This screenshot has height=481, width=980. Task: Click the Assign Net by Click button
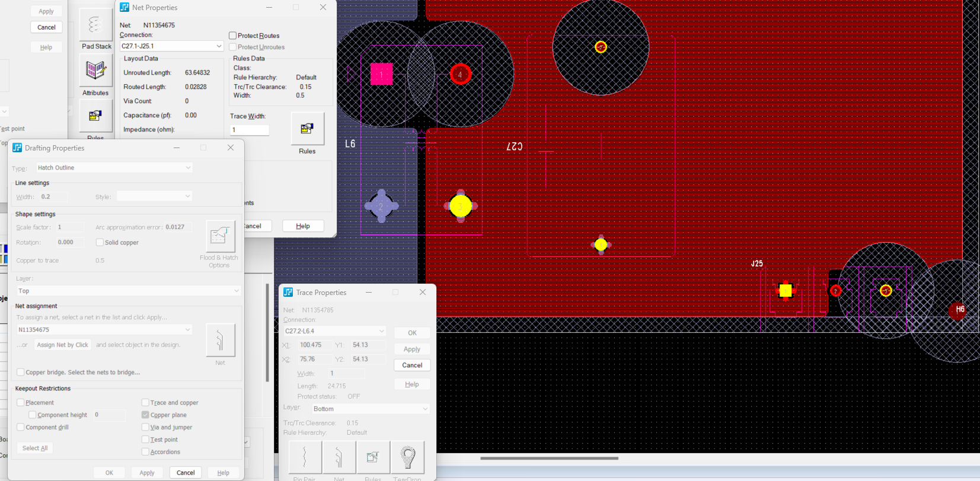click(x=62, y=345)
